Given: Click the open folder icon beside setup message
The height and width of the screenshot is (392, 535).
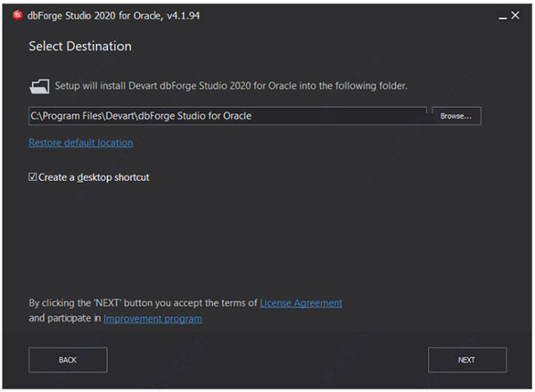Looking at the screenshot, I should pos(39,86).
